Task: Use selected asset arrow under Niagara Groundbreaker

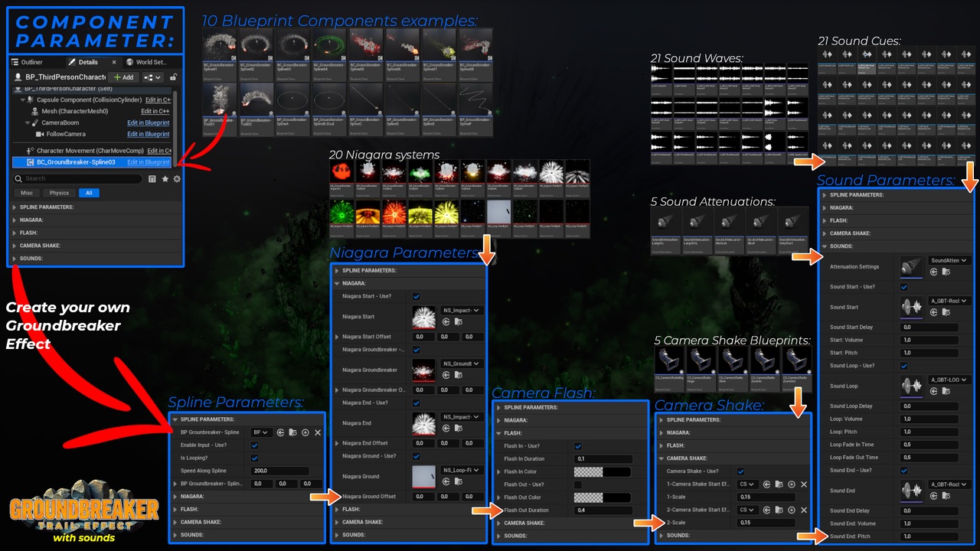Action: pos(446,376)
